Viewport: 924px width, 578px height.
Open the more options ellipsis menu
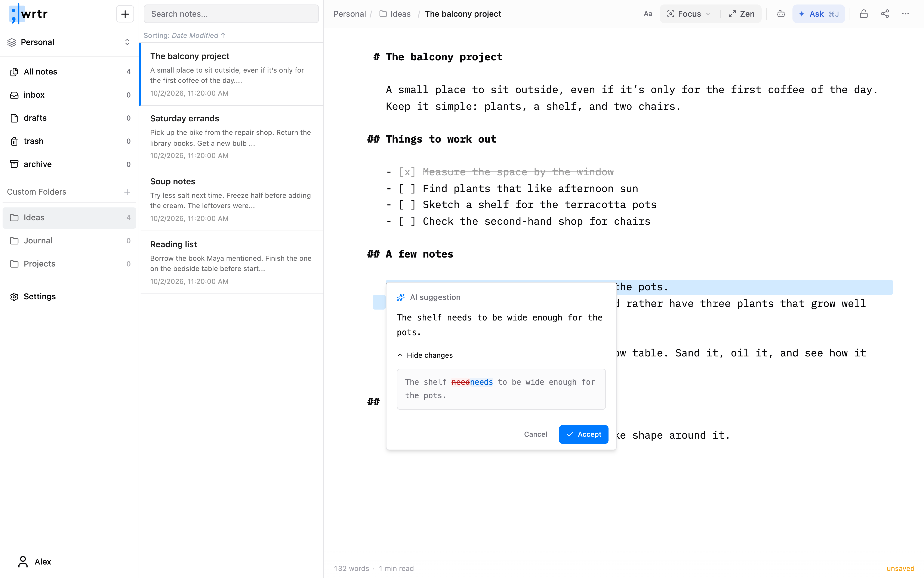[x=906, y=14]
